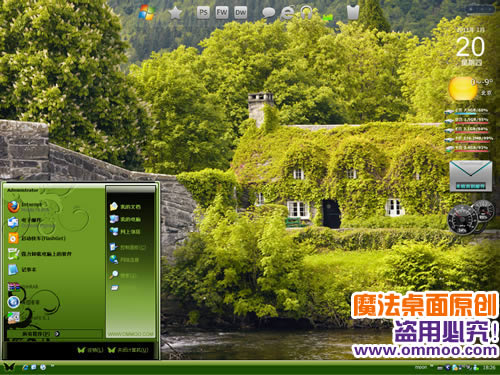This screenshot has height=375, width=500.
Task: Click the large CPU gauge widget
Action: [x=462, y=220]
